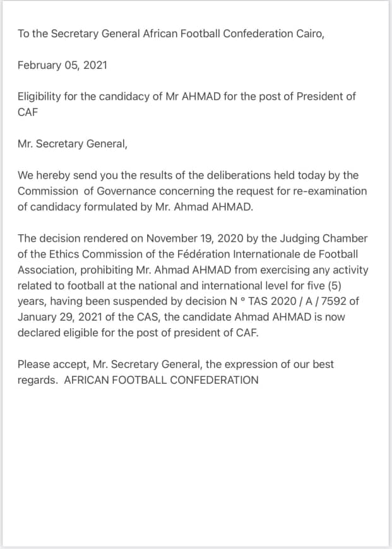This screenshot has width=392, height=549.
Task: Click the line starting We hereby send
Action: (187, 175)
